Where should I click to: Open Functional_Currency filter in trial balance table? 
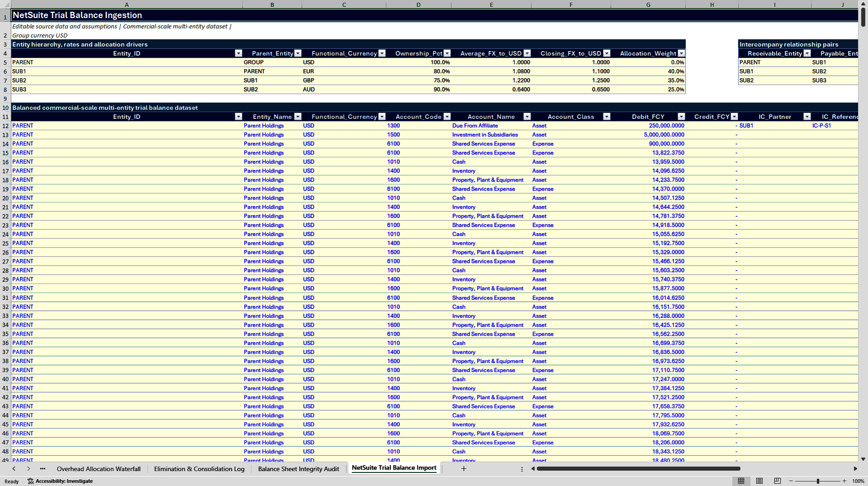(382, 117)
